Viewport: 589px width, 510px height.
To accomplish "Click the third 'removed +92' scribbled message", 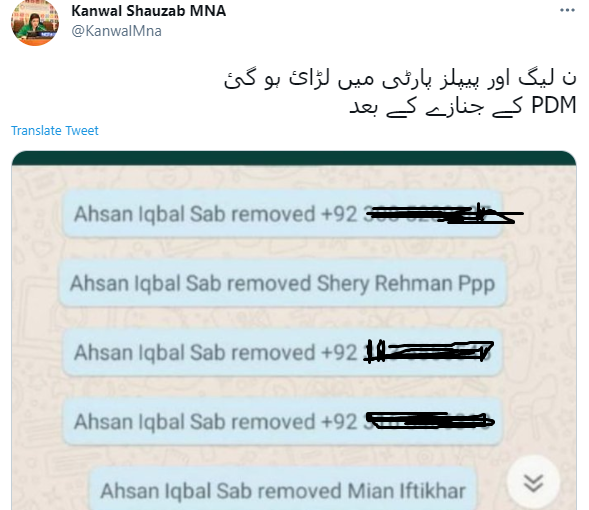I will [x=283, y=352].
